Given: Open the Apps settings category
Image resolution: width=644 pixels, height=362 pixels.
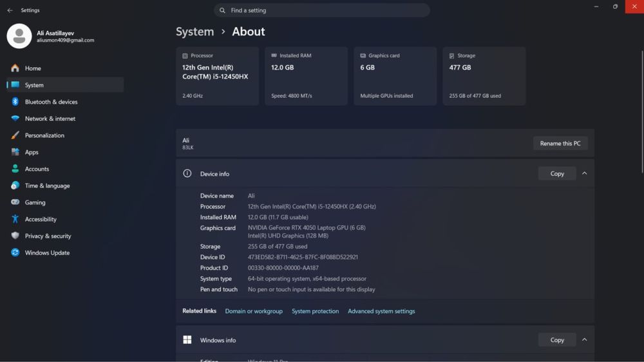Looking at the screenshot, I should pos(65,152).
